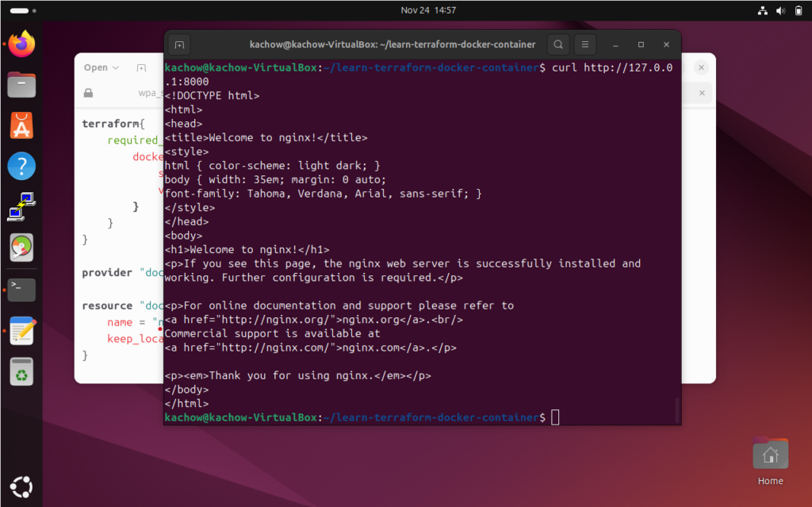Click '<title>Welcome to nginx!</title>' line
Screen dimensions: 812x507
(266, 137)
